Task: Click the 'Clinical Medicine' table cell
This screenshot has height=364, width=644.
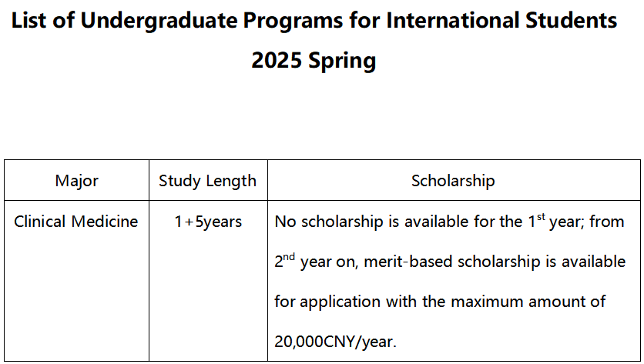Action: [76, 222]
